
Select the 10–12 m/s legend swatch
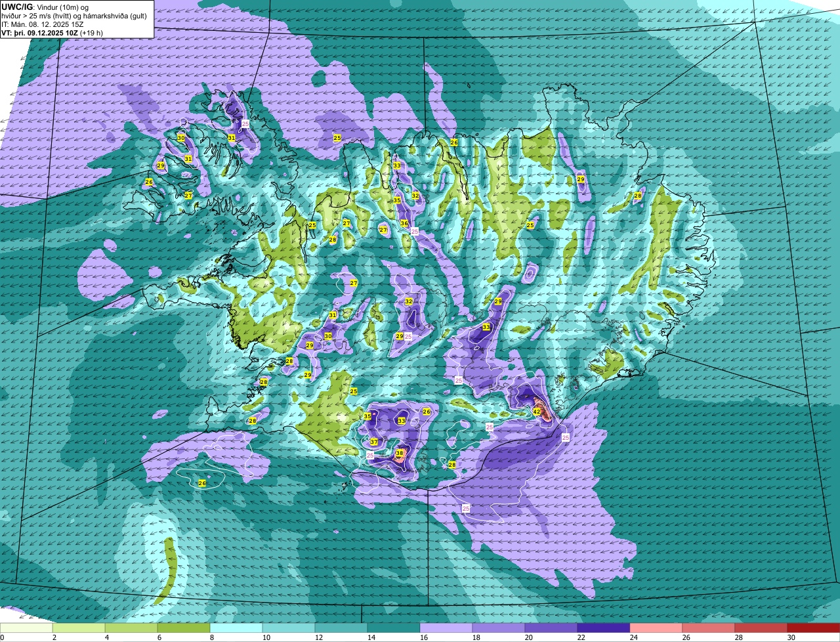pyautogui.click(x=289, y=628)
